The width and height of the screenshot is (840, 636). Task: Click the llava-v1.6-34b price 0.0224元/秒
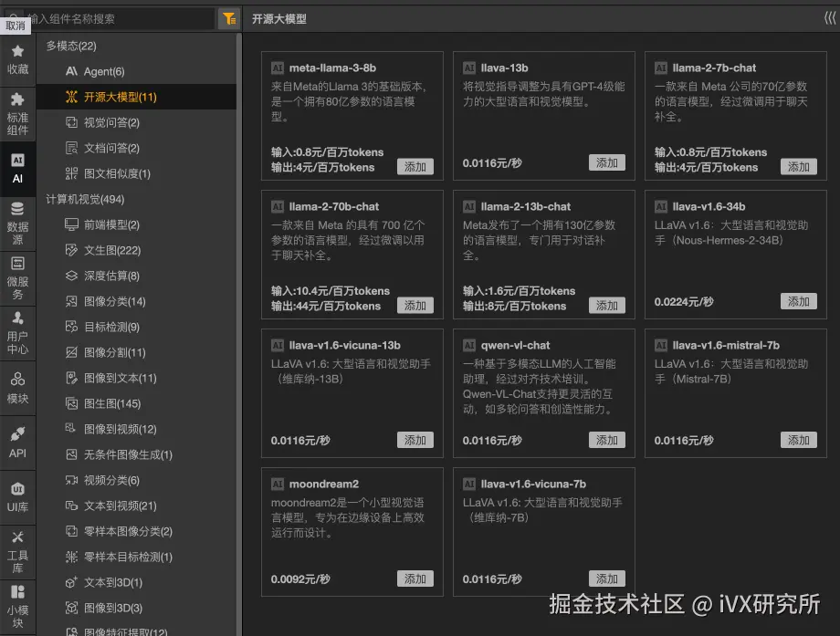click(x=684, y=302)
